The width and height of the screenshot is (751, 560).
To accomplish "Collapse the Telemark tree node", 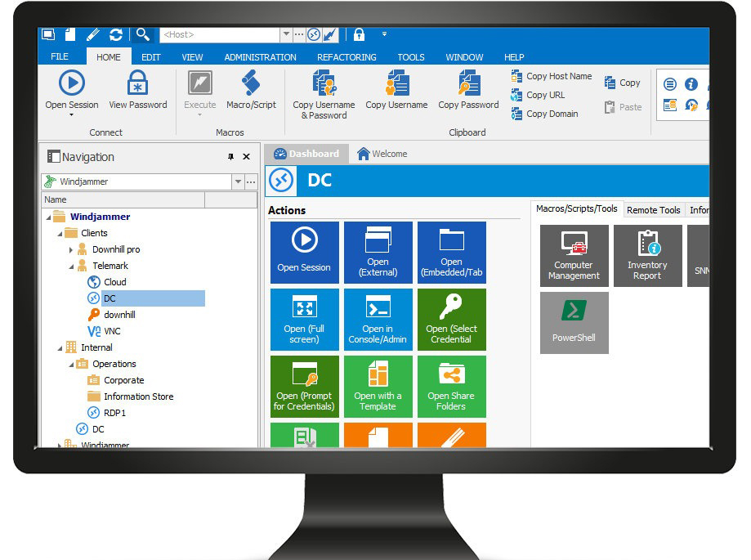I will click(71, 266).
